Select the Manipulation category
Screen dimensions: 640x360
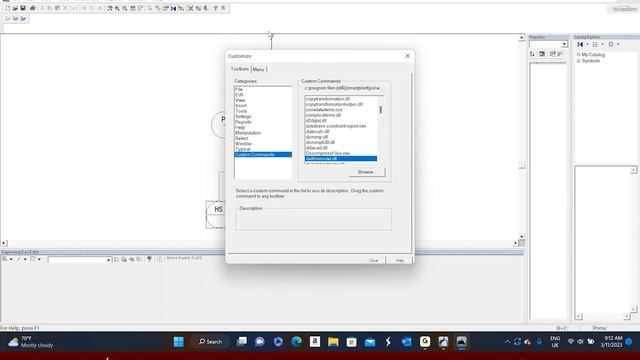click(x=248, y=133)
